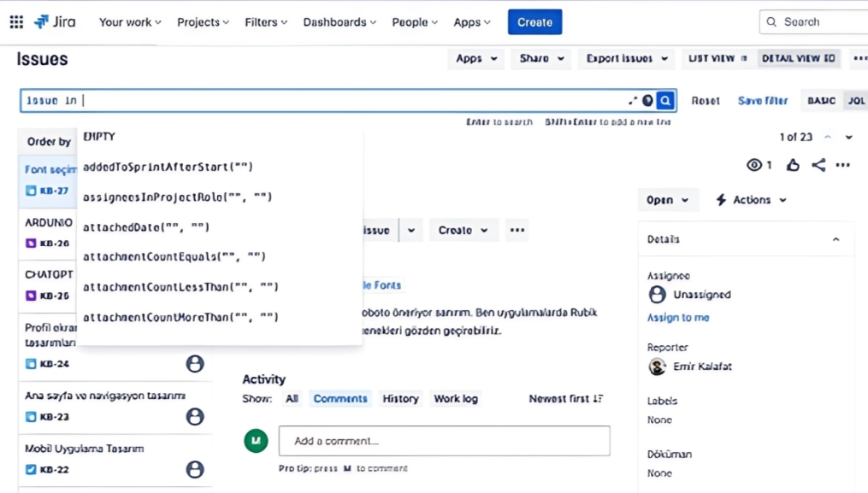
Task: Expand the Open status dropdown
Action: pos(666,200)
